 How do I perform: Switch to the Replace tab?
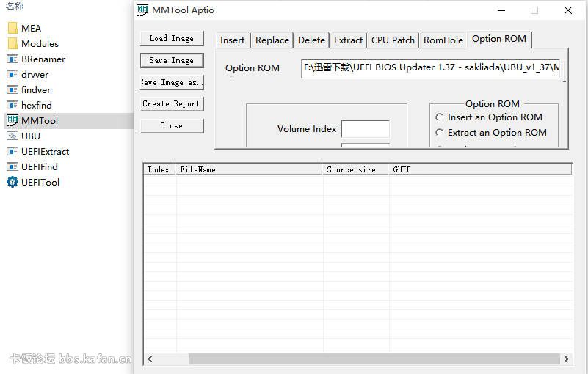tap(272, 40)
